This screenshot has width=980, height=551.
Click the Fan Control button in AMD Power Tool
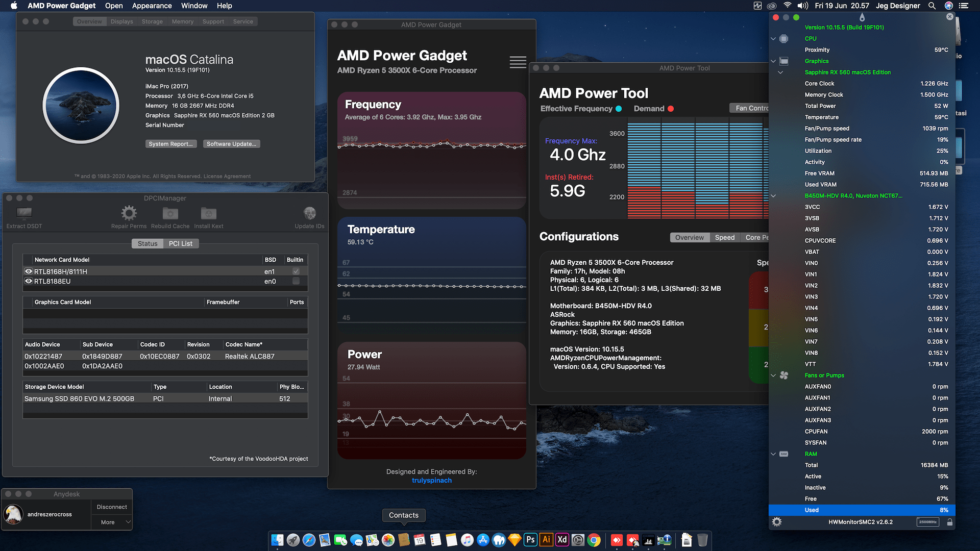point(749,108)
